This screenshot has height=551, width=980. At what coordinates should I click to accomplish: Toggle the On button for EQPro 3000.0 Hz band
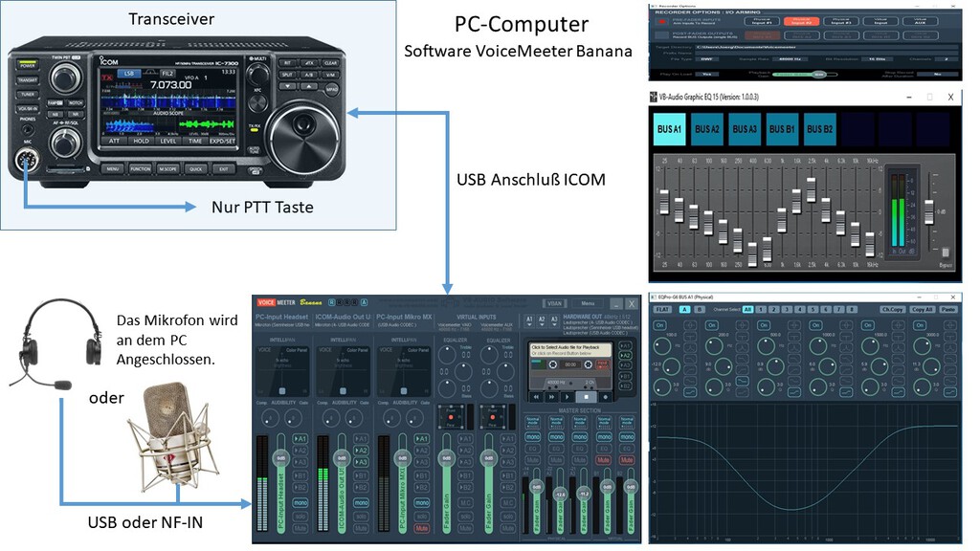point(920,325)
